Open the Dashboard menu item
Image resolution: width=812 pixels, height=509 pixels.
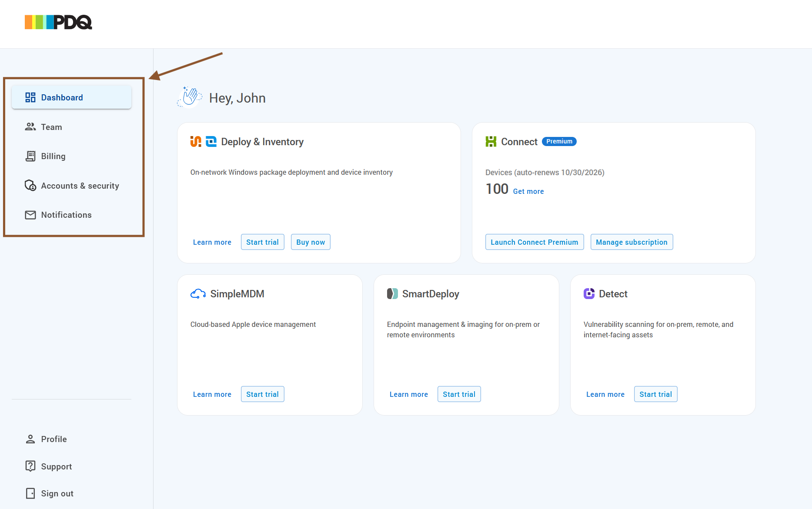pos(72,97)
